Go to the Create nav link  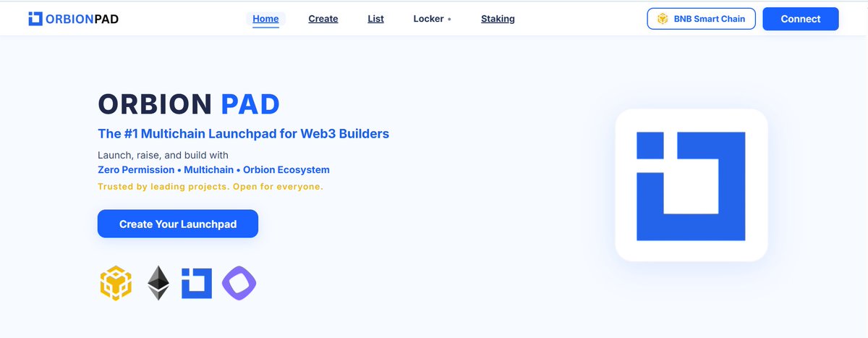[323, 19]
